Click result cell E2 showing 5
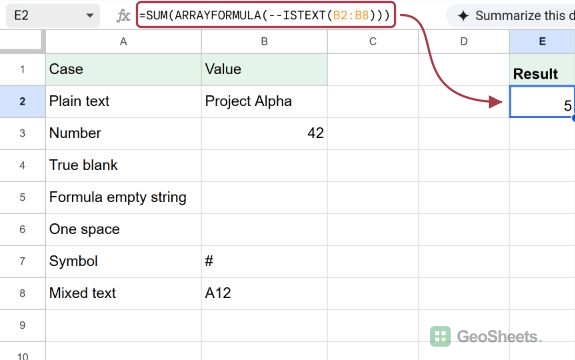The height and width of the screenshot is (360, 575). (542, 102)
